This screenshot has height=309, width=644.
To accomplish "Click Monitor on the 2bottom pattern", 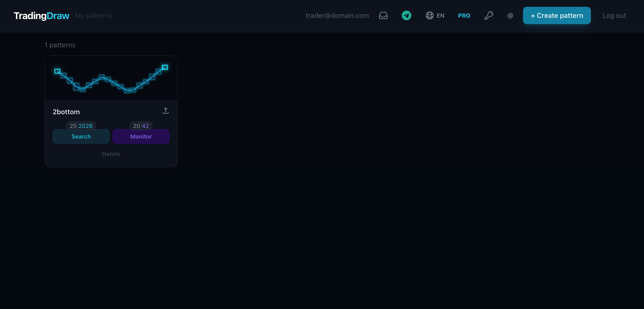I will [141, 136].
